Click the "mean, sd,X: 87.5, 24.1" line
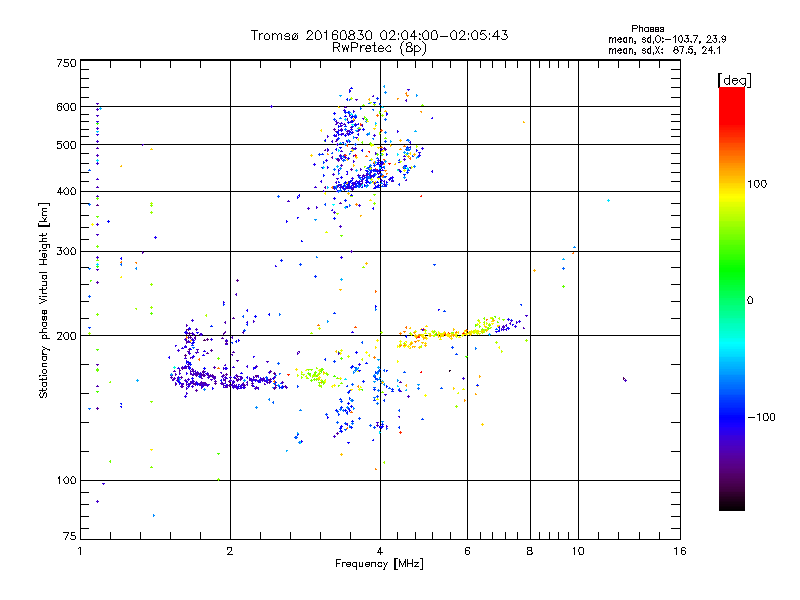Screen dimensions: 800x600 664,50
